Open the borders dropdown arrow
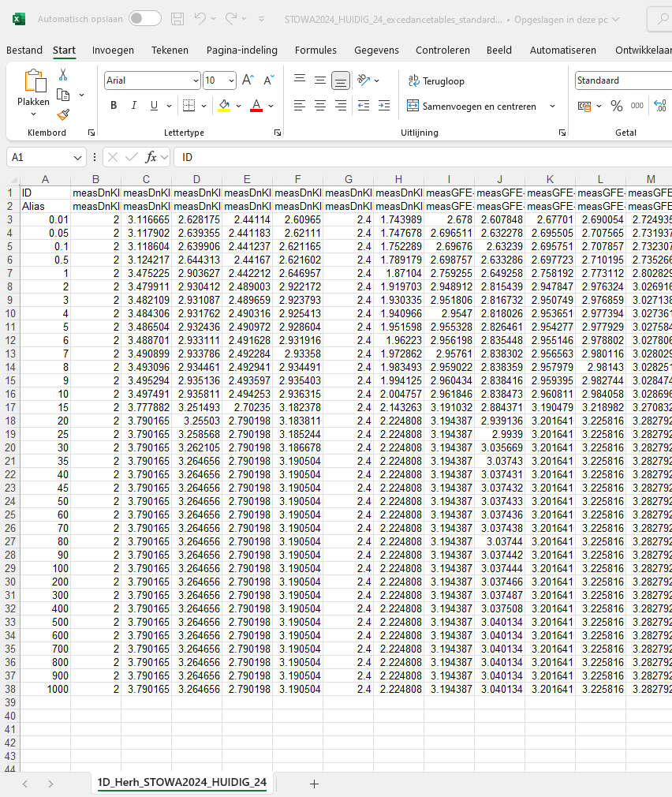This screenshot has width=672, height=797. coord(203,106)
